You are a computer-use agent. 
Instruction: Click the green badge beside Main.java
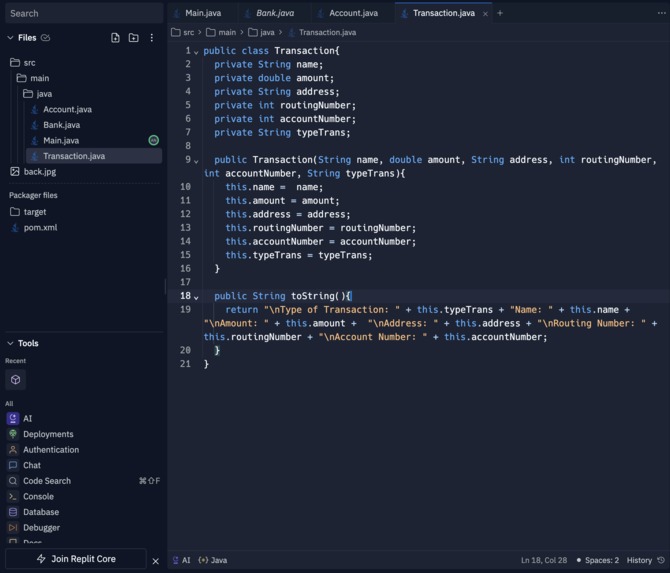(153, 140)
